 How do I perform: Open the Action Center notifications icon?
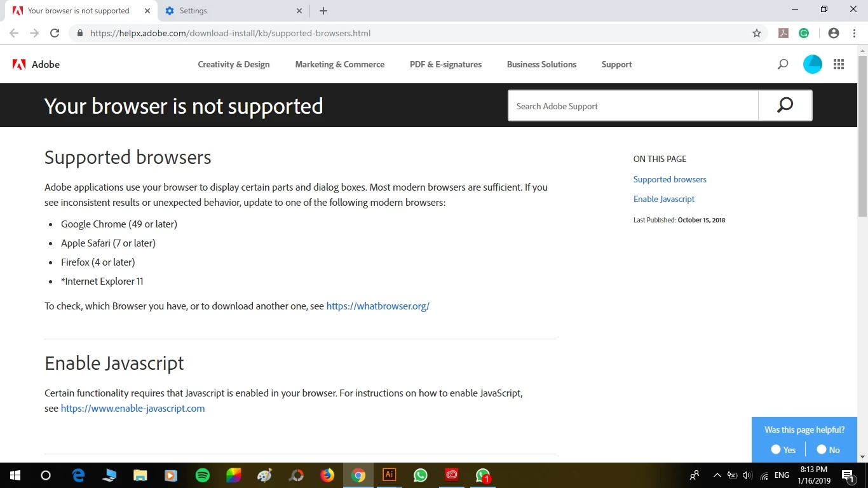848,475
